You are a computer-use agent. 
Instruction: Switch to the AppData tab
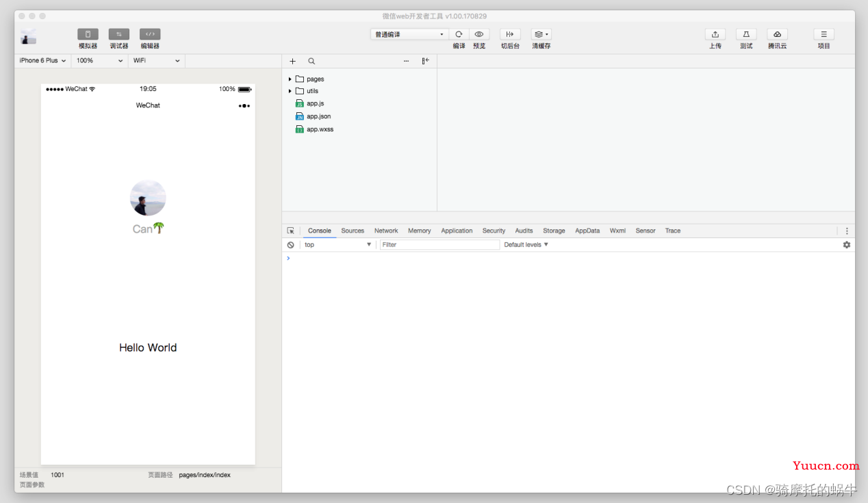click(x=587, y=231)
